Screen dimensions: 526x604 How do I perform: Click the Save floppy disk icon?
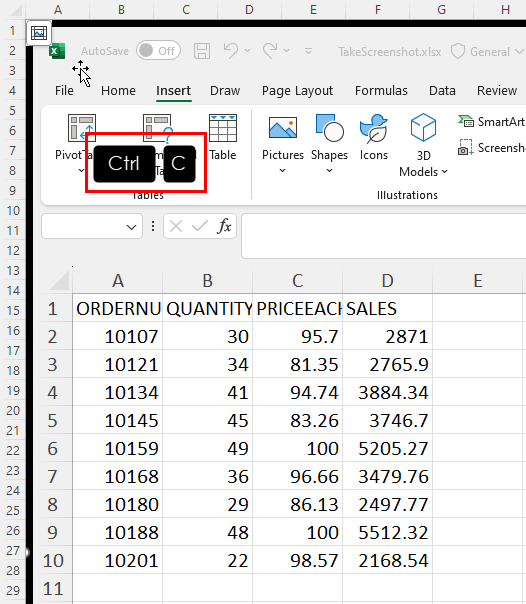coord(202,51)
